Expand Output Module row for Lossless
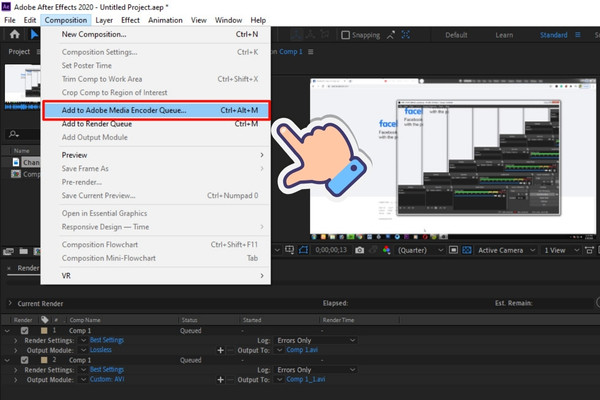The width and height of the screenshot is (600, 400). 16,350
